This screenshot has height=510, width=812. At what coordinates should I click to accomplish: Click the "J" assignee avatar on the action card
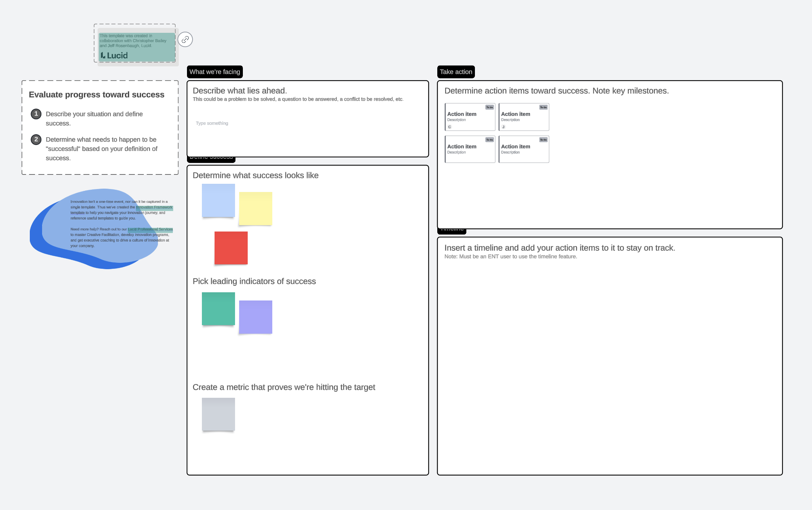(503, 127)
